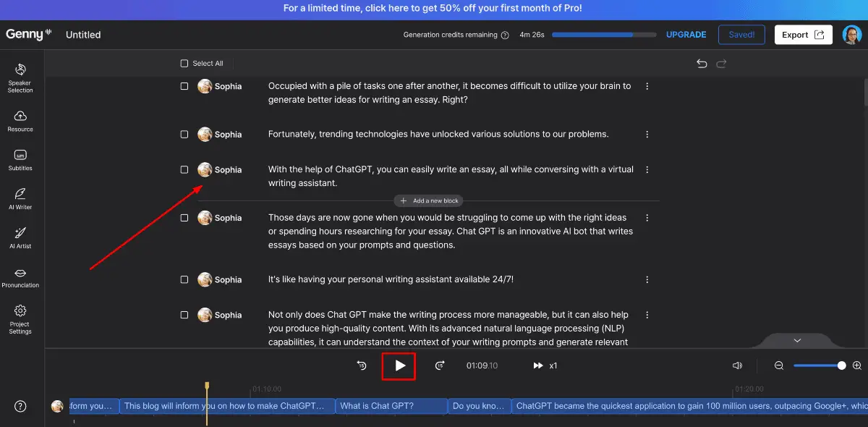Click the 50% off Pro promo banner
The image size is (868, 427).
pos(433,9)
